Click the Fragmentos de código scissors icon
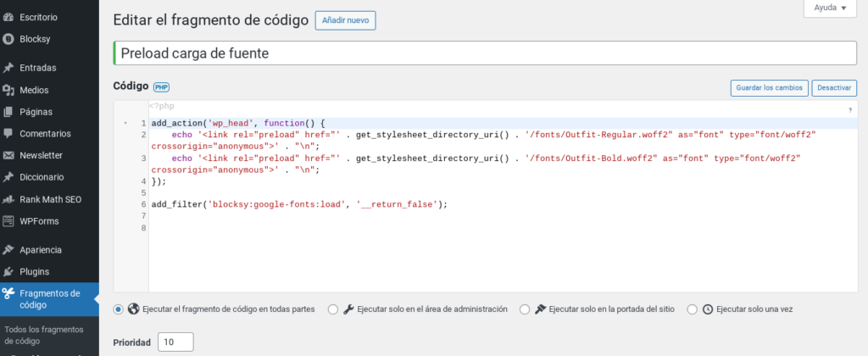The height and width of the screenshot is (356, 868). (8, 293)
